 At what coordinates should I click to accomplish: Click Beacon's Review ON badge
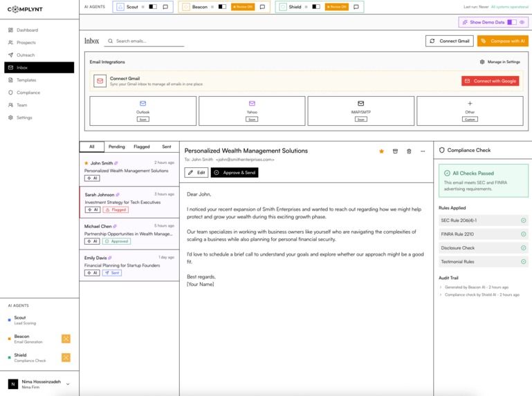(x=243, y=7)
